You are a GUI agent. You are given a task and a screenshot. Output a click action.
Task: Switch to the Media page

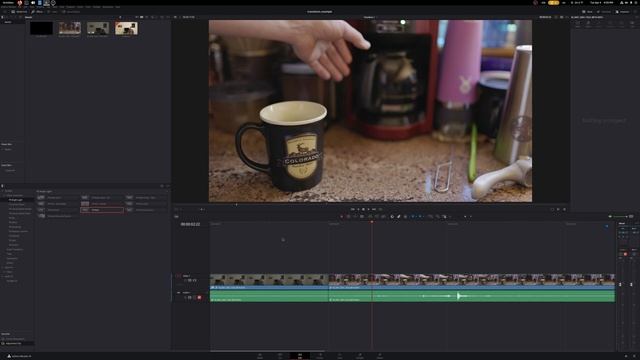pos(260,356)
